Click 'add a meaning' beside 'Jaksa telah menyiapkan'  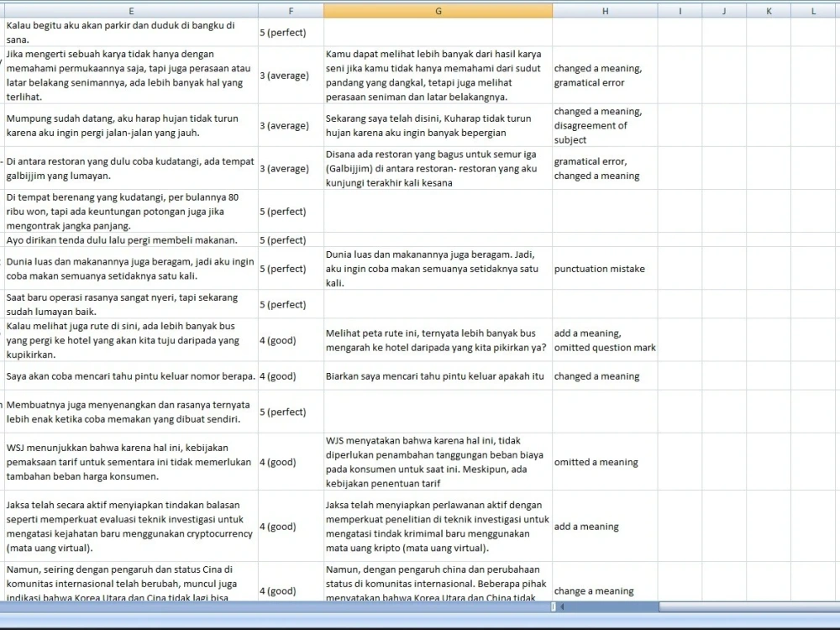click(605, 526)
